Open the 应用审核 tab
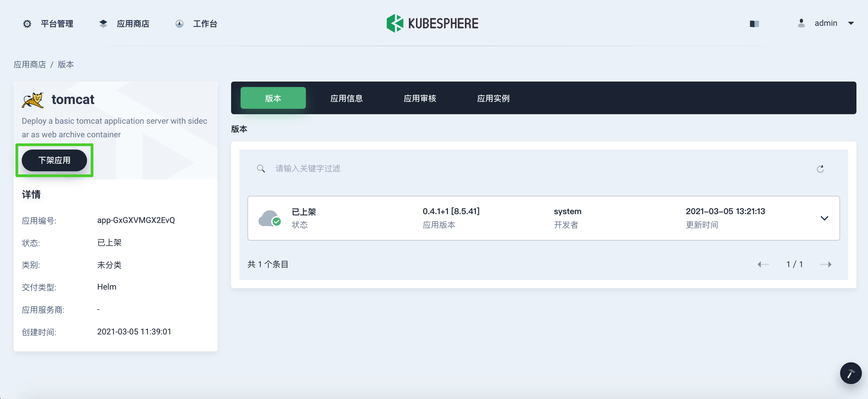Image resolution: width=868 pixels, height=399 pixels. pyautogui.click(x=420, y=98)
